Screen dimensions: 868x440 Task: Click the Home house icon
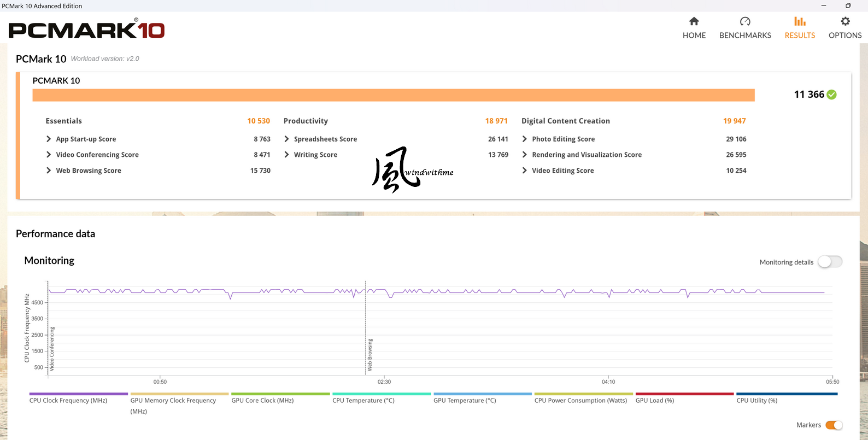pos(694,21)
